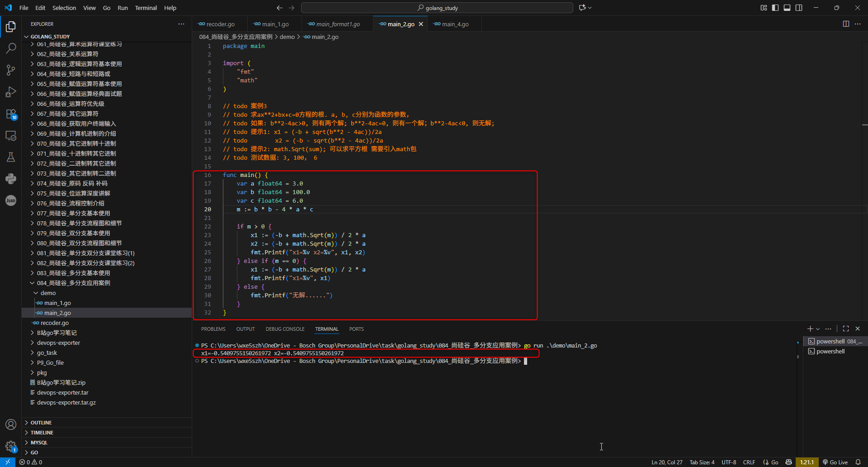Open the Terminal menu
This screenshot has width=868, height=467.
click(146, 8)
